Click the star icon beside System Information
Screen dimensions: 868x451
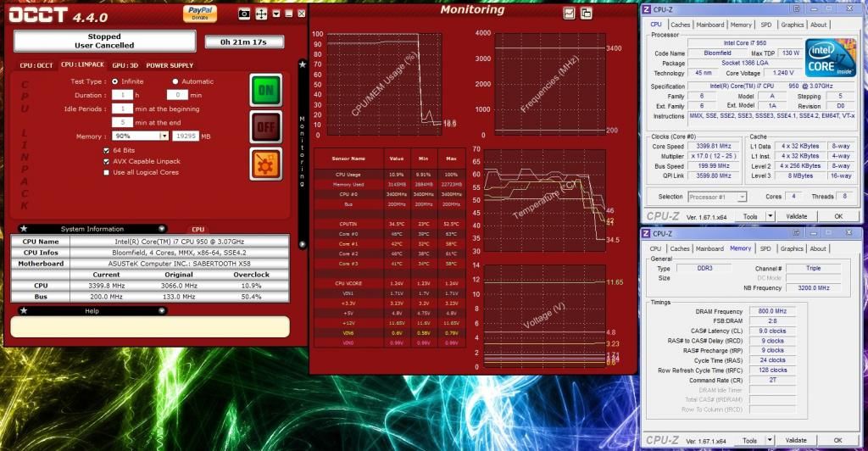[23, 229]
